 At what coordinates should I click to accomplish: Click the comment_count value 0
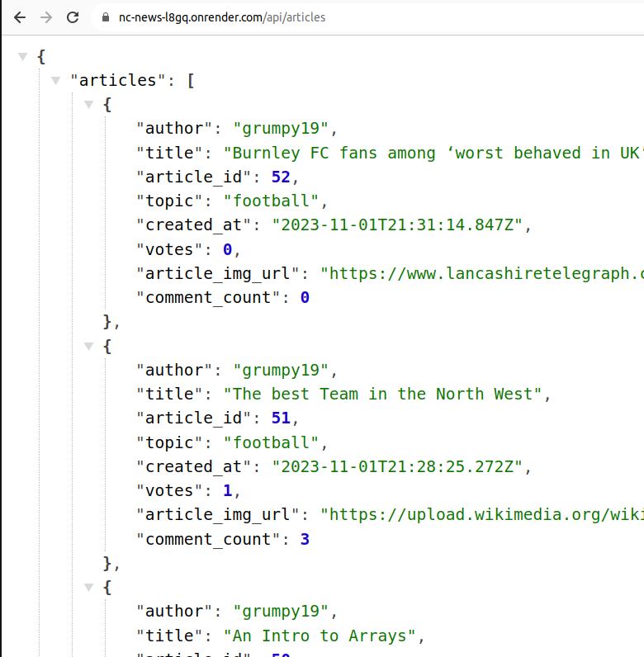tap(305, 297)
